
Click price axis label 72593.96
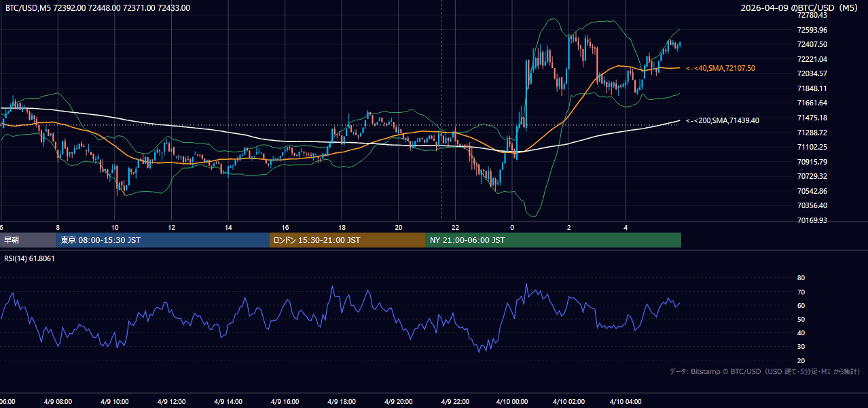point(812,30)
